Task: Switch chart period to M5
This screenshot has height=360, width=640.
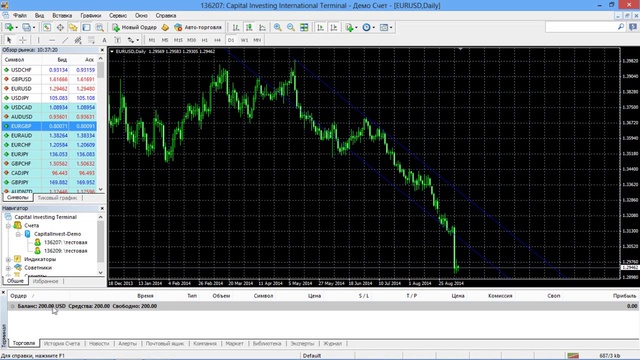Action: (x=165, y=40)
